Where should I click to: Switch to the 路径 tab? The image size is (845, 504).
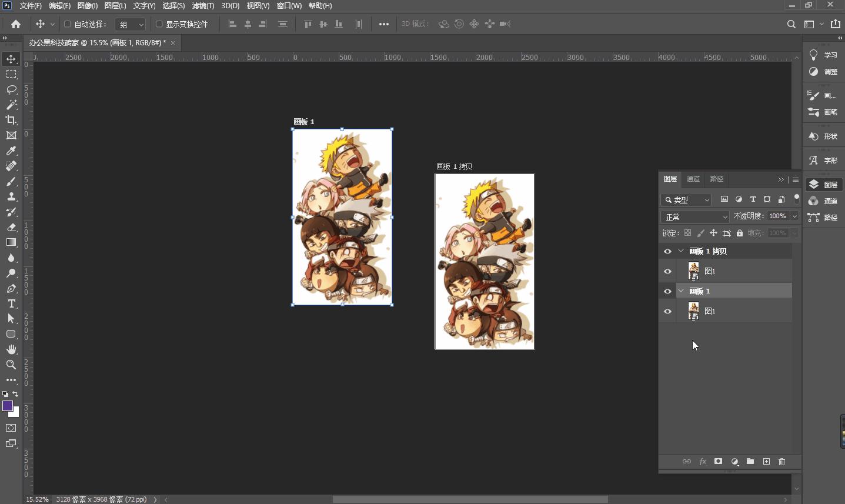click(x=717, y=179)
